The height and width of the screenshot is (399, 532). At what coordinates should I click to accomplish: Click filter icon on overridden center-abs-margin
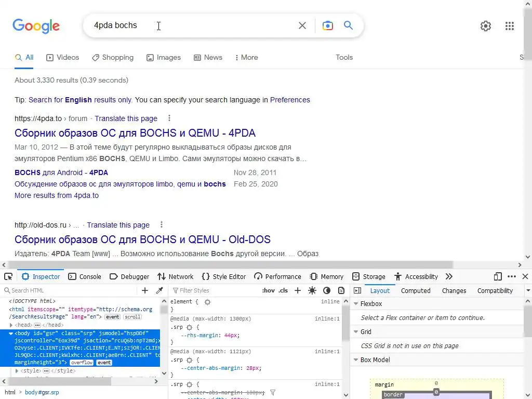coord(272,392)
